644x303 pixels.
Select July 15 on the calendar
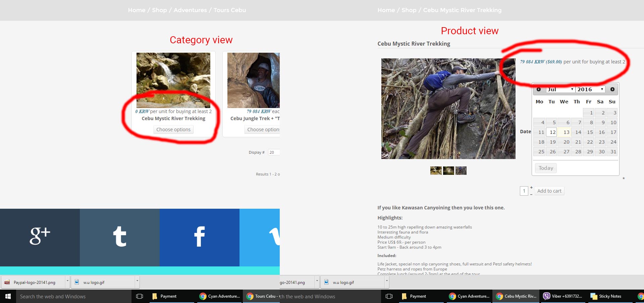click(x=589, y=132)
